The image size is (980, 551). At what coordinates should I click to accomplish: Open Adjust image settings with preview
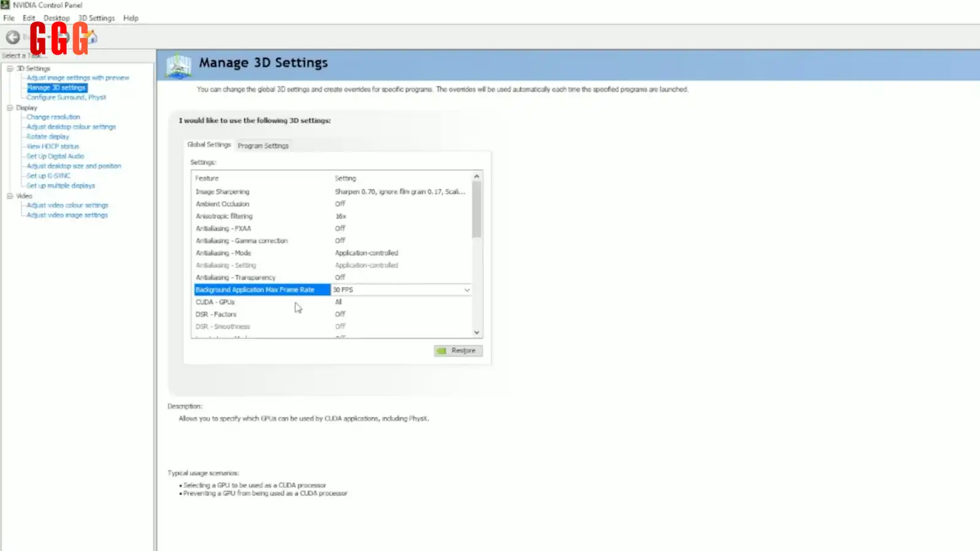point(78,78)
